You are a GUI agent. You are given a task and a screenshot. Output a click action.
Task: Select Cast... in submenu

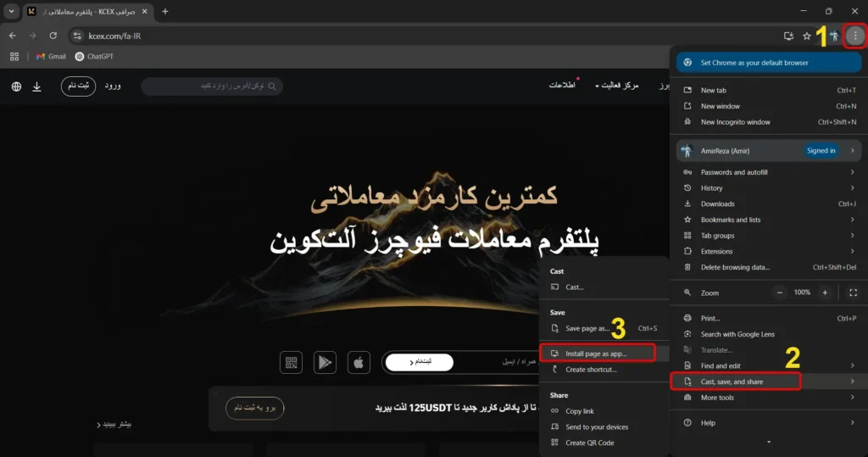click(604, 287)
